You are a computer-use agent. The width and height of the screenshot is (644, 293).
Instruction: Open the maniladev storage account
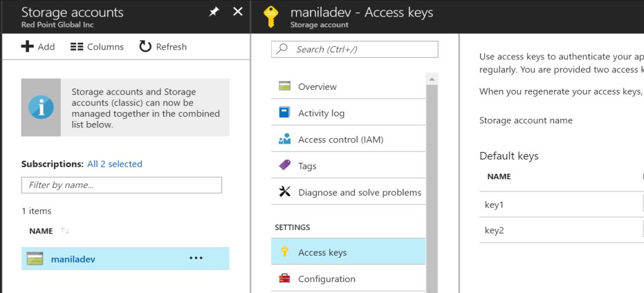73,259
